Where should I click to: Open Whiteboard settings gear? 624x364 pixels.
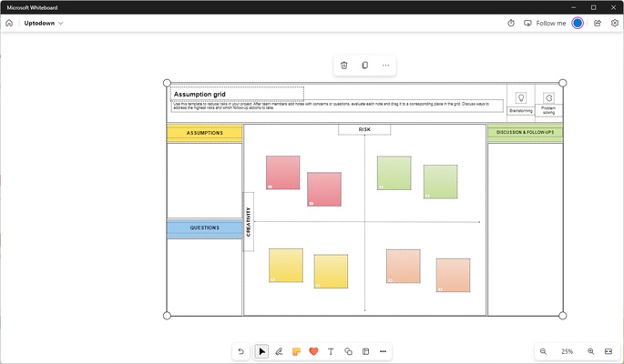[x=615, y=23]
